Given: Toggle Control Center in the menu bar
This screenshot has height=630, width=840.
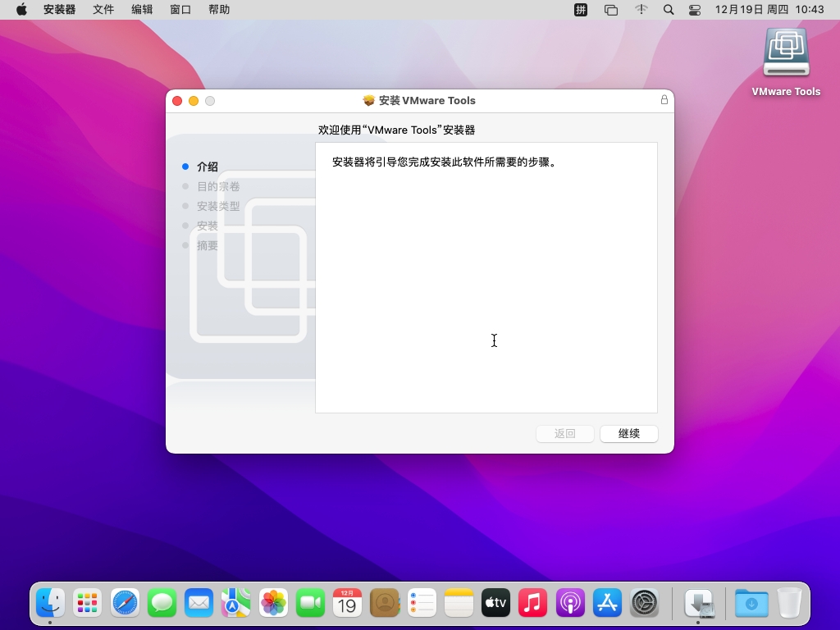Looking at the screenshot, I should point(695,10).
